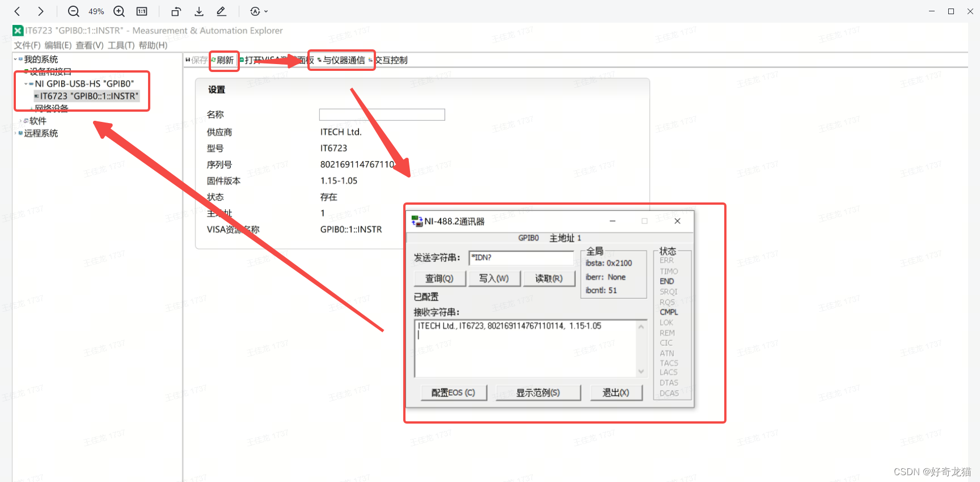Show image at 1:1 actual size
The image size is (980, 482).
coord(142,11)
